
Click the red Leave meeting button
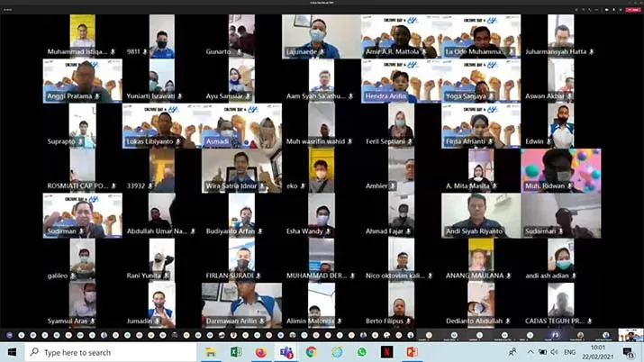tap(632, 10)
